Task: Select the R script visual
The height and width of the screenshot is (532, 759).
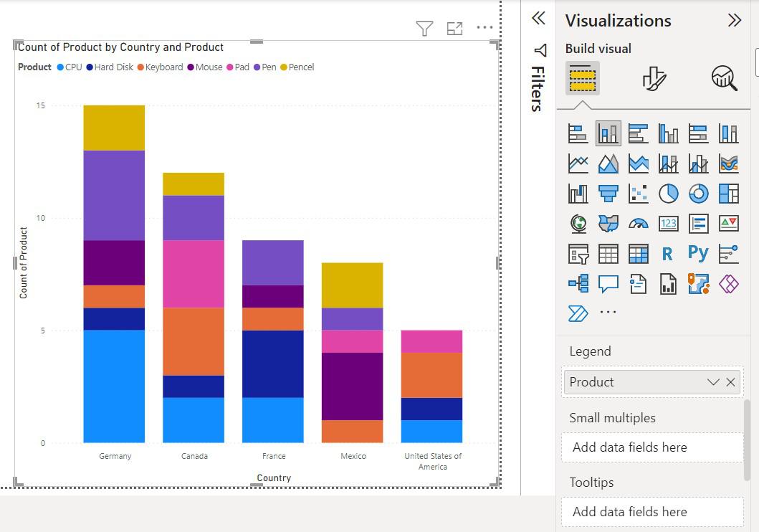Action: [668, 254]
